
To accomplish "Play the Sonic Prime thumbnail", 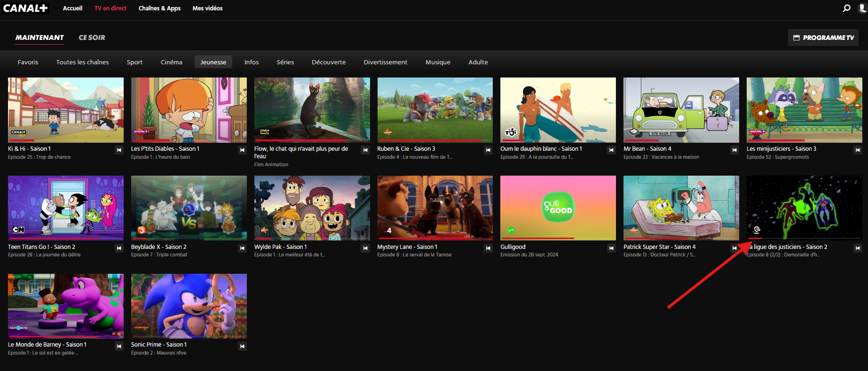I will point(189,306).
